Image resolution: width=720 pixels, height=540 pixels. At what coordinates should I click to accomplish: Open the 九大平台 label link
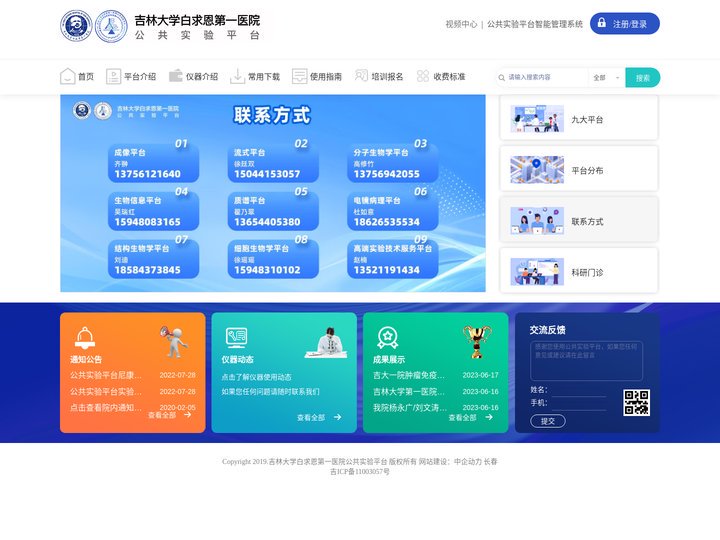(x=587, y=120)
